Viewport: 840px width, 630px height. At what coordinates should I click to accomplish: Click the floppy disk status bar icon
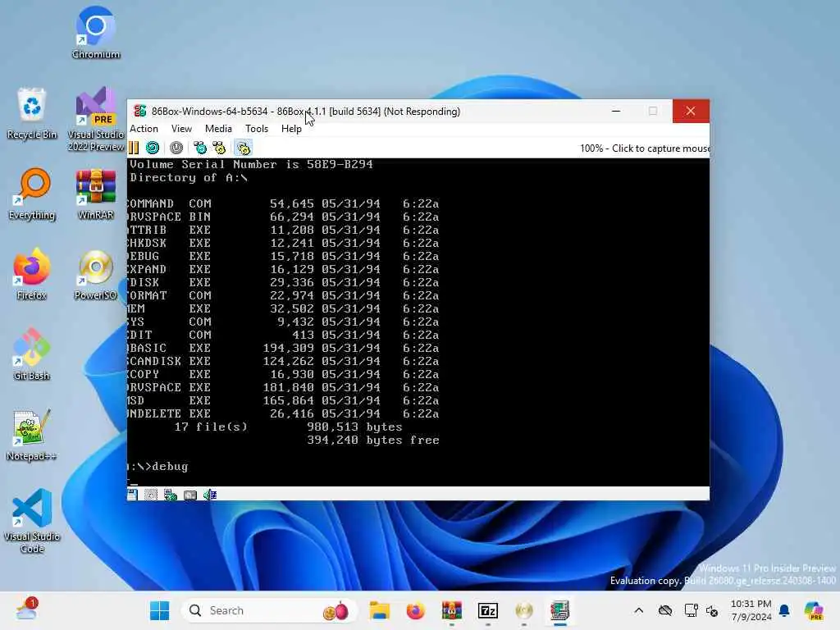point(132,495)
